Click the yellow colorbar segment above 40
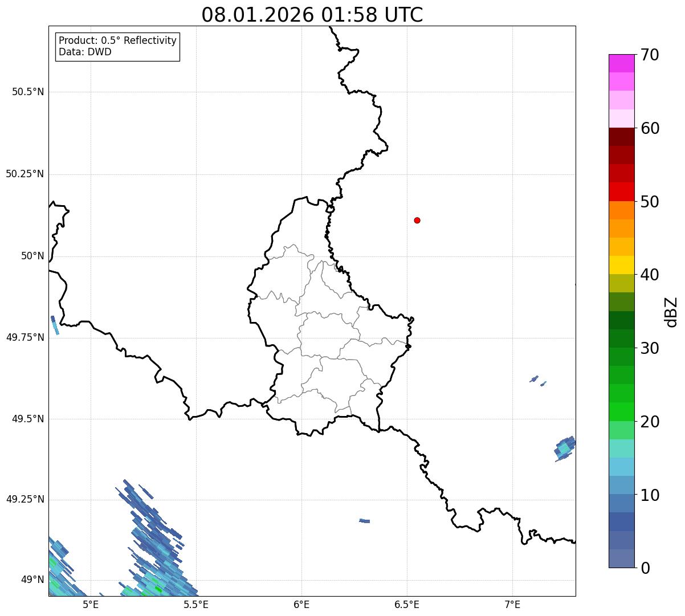The width and height of the screenshot is (685, 616). [x=621, y=265]
